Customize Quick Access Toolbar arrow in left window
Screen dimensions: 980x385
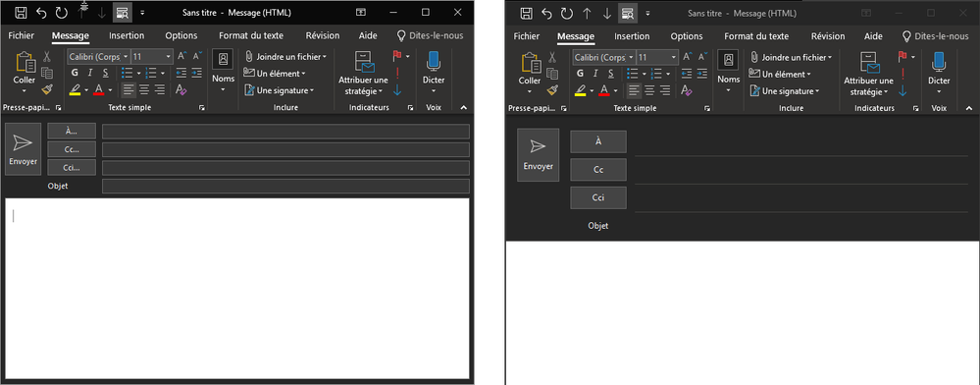pos(142,13)
